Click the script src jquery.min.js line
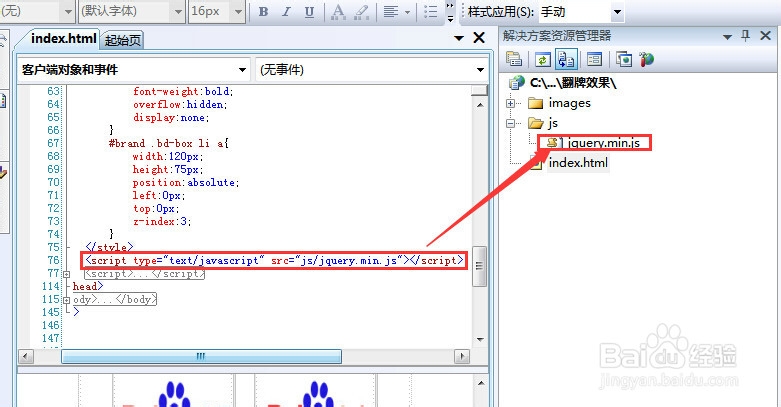This screenshot has height=407, width=781. (x=274, y=261)
